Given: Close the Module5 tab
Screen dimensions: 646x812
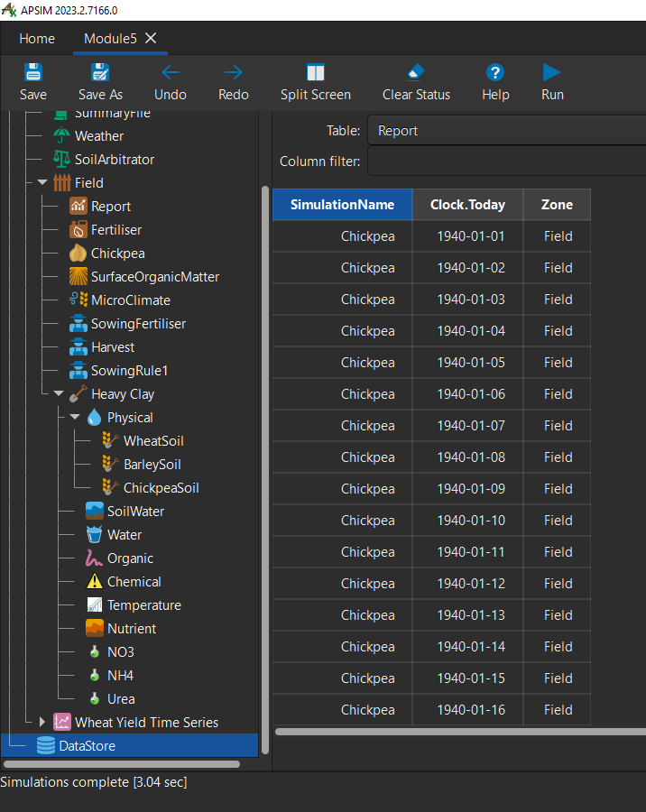Looking at the screenshot, I should (x=151, y=38).
